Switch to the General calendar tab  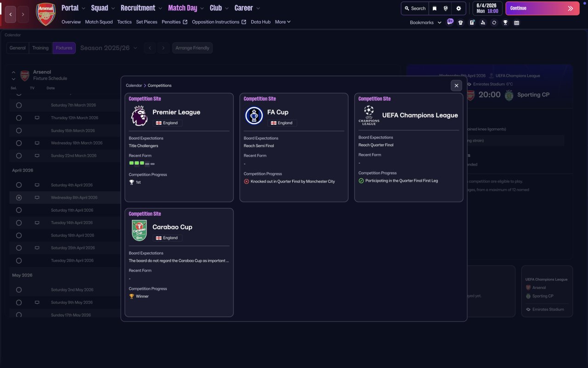click(17, 48)
